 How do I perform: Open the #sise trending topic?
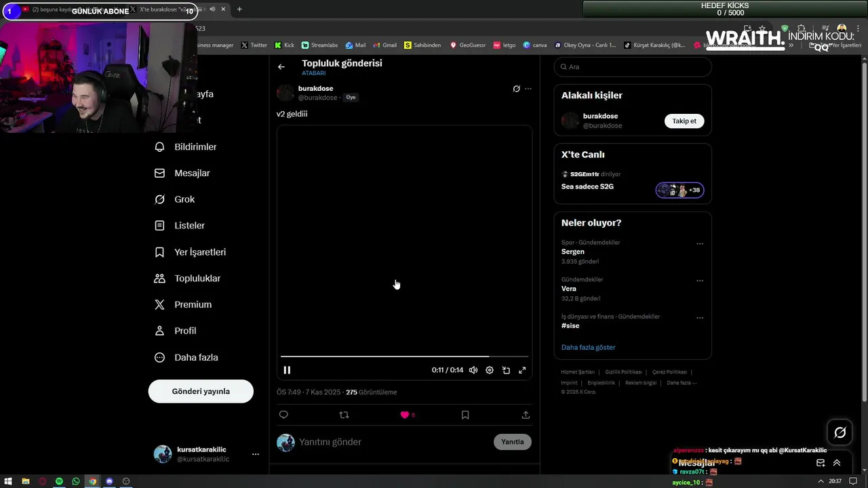570,326
